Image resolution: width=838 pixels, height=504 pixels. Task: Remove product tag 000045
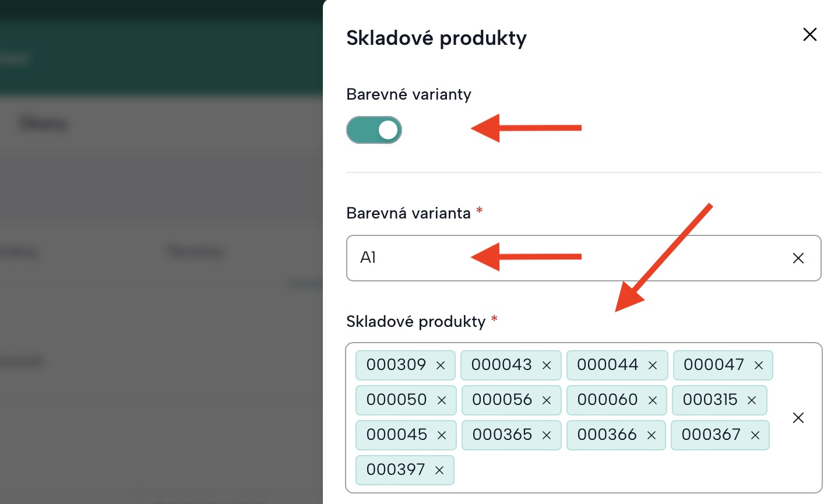(442, 435)
